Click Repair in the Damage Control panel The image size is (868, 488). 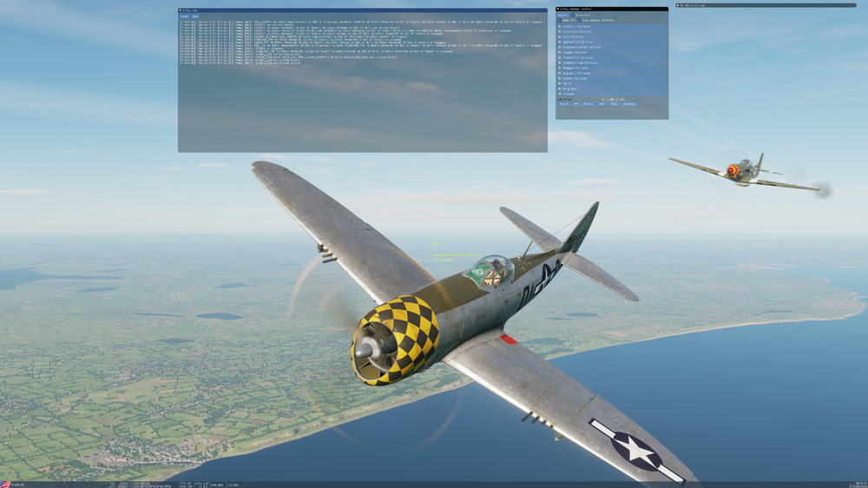(x=563, y=15)
